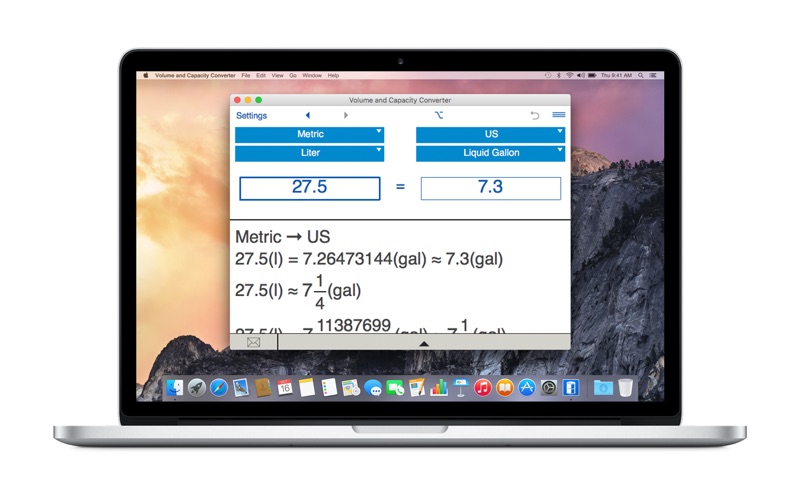
Task: Open Finder from the dock
Action: tap(174, 388)
